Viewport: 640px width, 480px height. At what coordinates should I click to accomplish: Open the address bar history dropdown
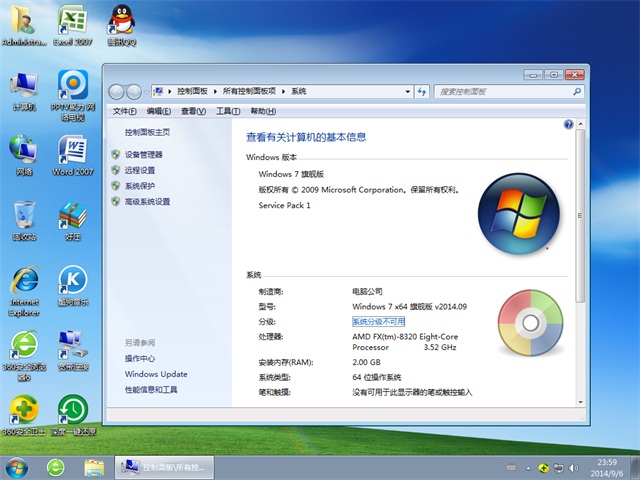coord(407,91)
